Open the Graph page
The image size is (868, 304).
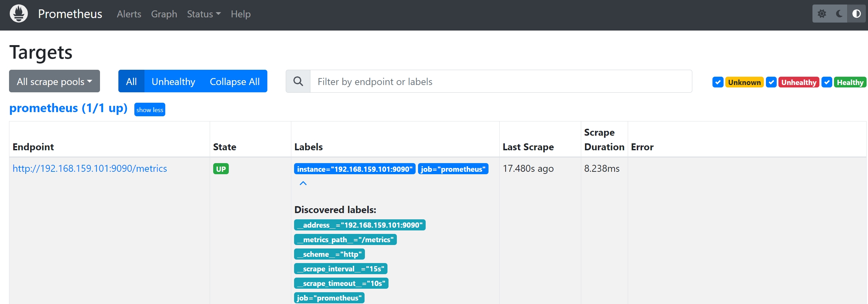click(x=164, y=14)
